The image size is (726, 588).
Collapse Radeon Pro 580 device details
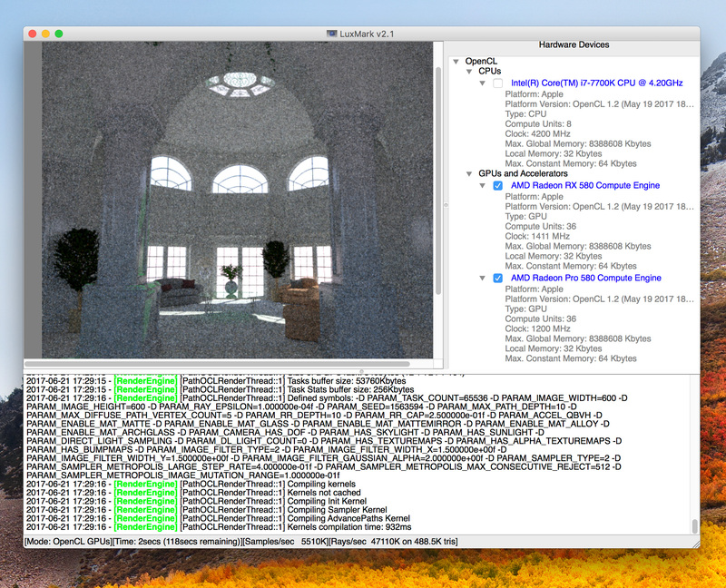(483, 279)
